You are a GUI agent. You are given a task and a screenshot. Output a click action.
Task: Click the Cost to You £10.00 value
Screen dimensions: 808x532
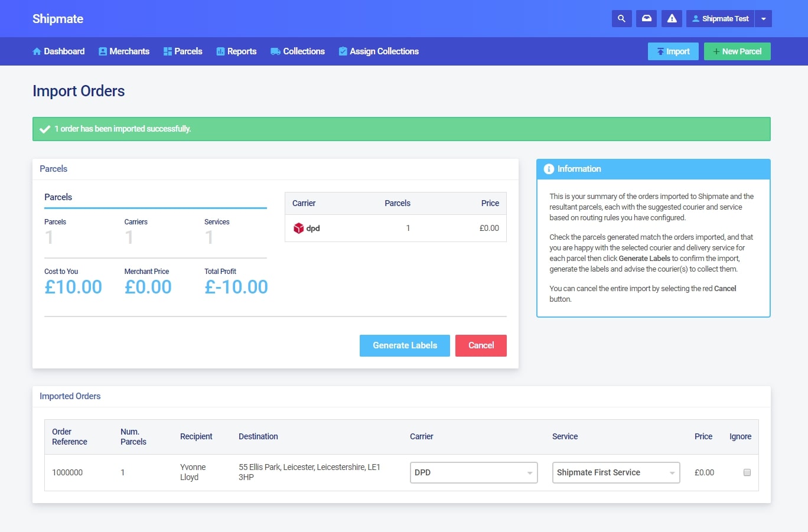point(73,287)
